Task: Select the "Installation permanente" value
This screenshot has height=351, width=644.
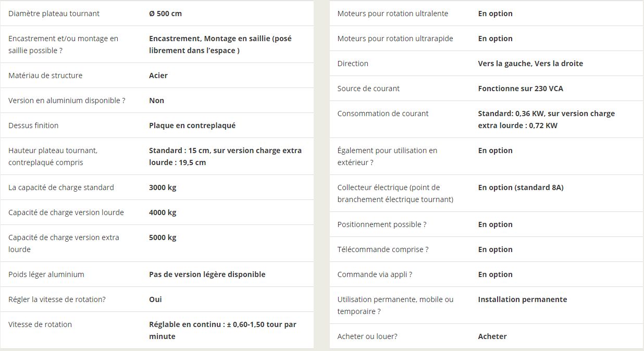Action: (522, 299)
